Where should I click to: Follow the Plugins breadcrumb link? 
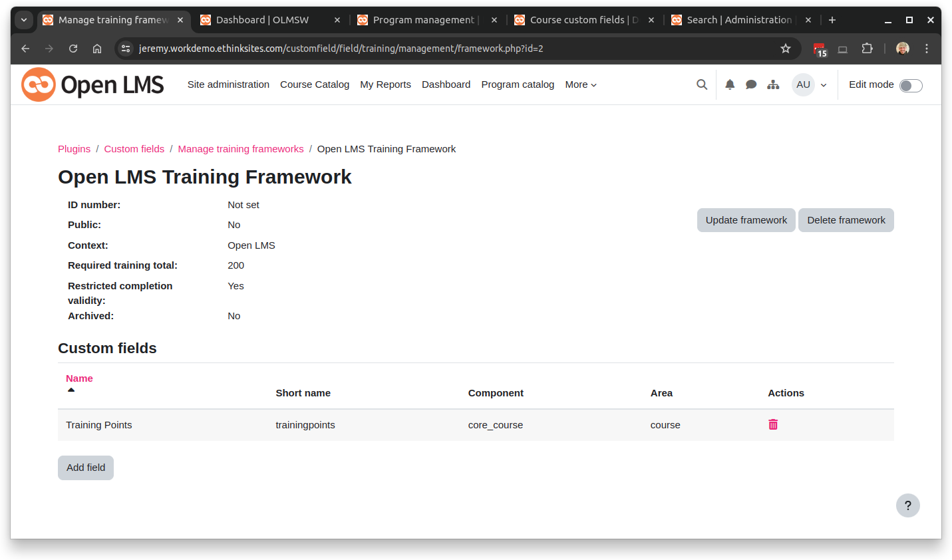point(74,149)
